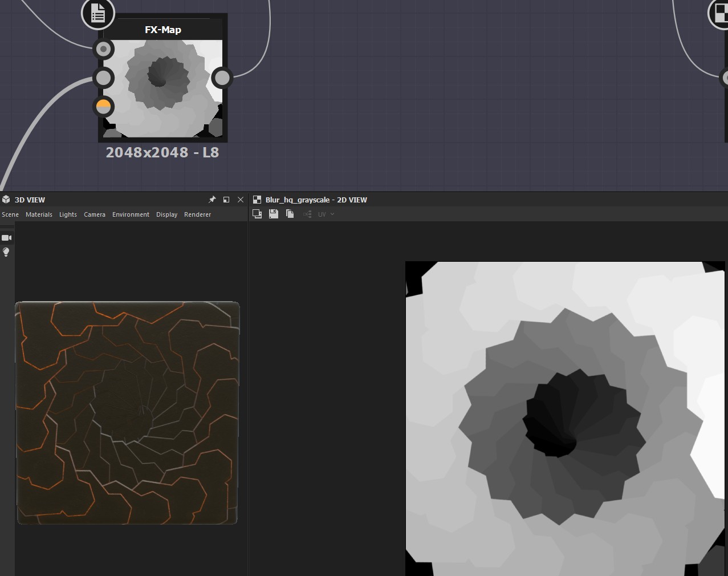Undock the 3D View panel with float icon
728x576 pixels.
coord(226,200)
